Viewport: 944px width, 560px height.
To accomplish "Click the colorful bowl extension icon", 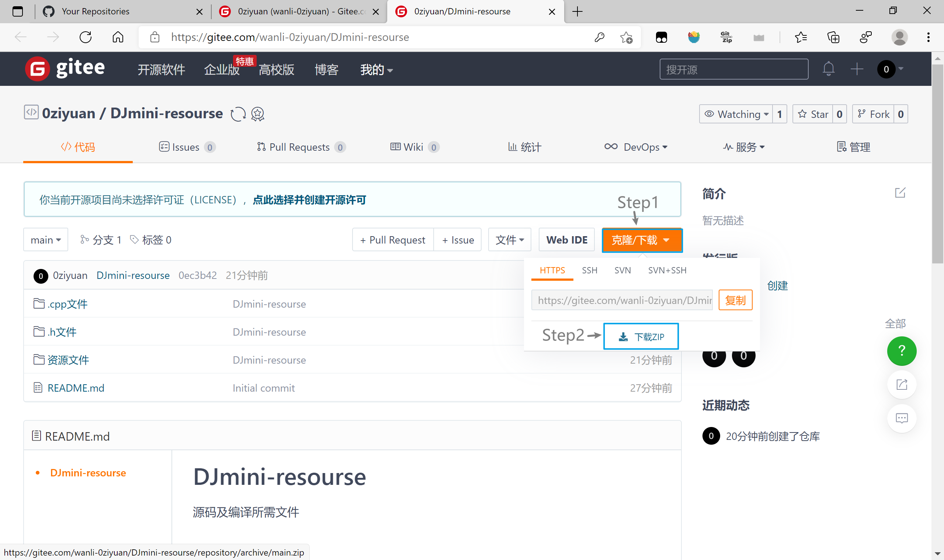I will coord(694,37).
